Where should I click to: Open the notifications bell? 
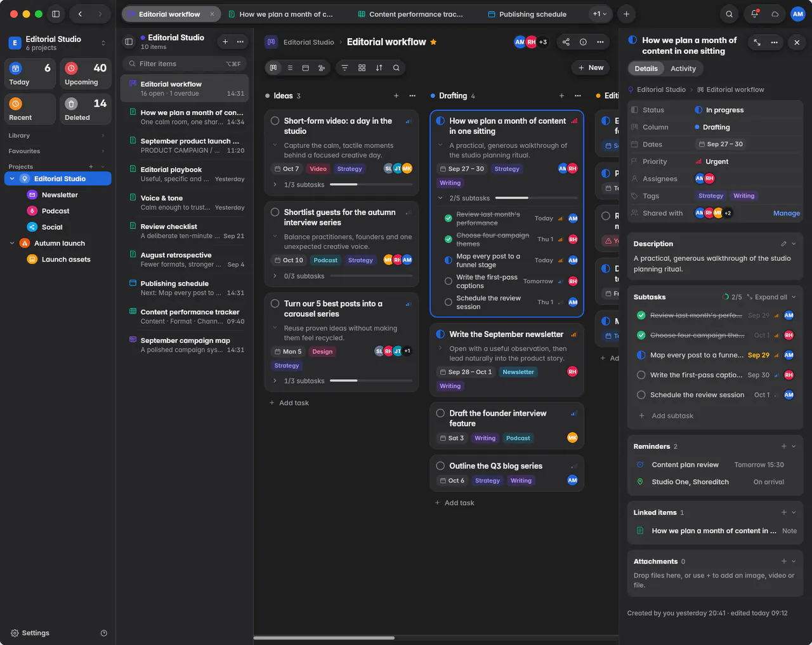754,14
